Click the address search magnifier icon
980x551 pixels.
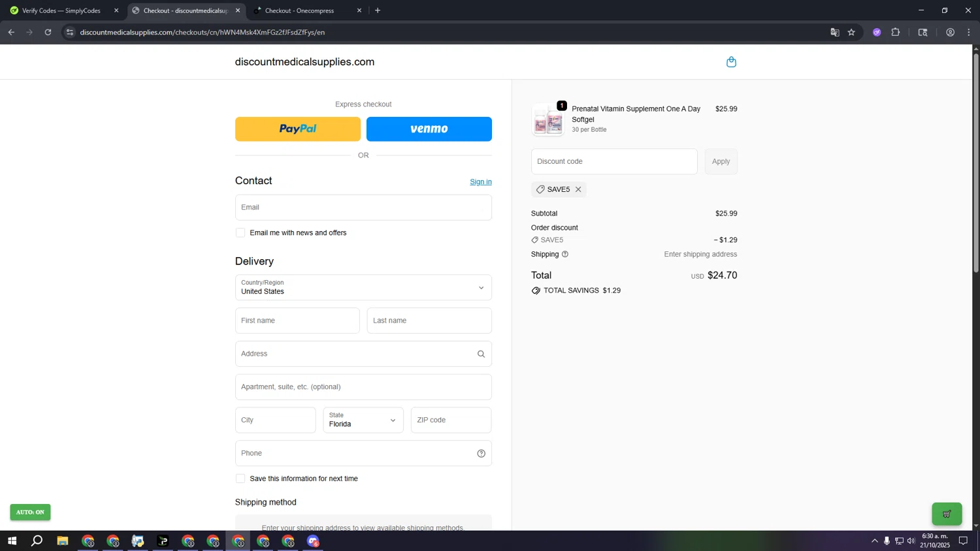coord(481,354)
